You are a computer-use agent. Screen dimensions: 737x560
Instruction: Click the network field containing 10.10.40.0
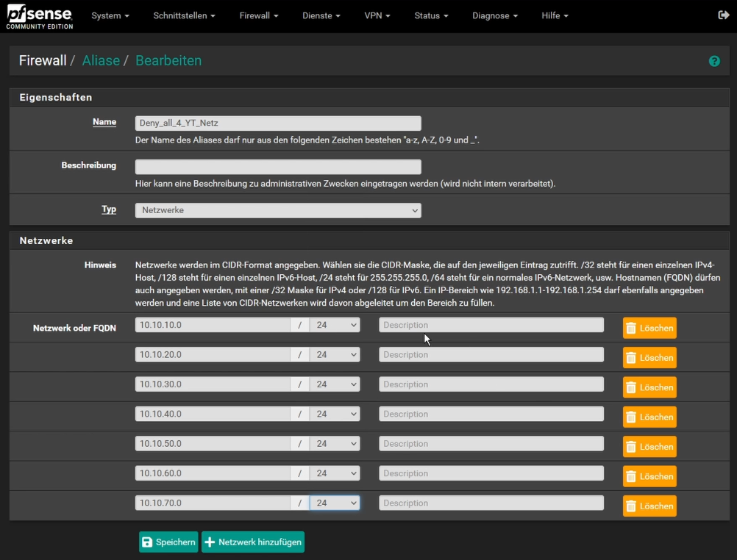213,414
